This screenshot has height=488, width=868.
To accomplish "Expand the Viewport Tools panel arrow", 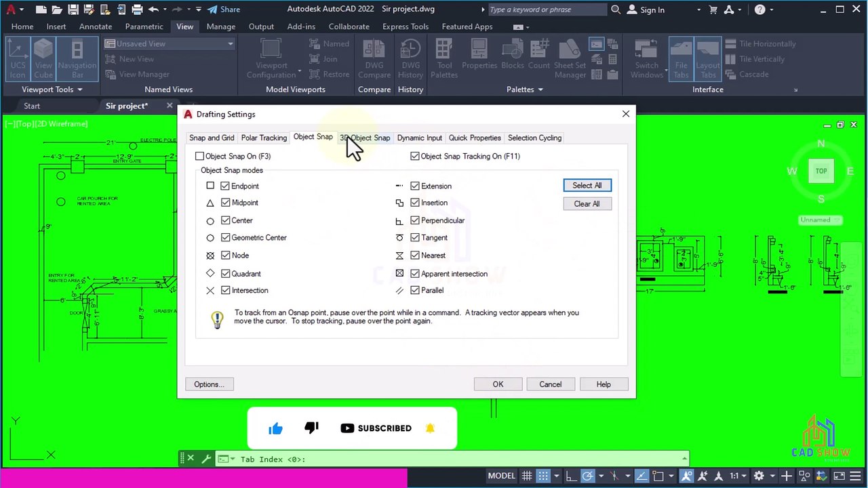I will (79, 89).
